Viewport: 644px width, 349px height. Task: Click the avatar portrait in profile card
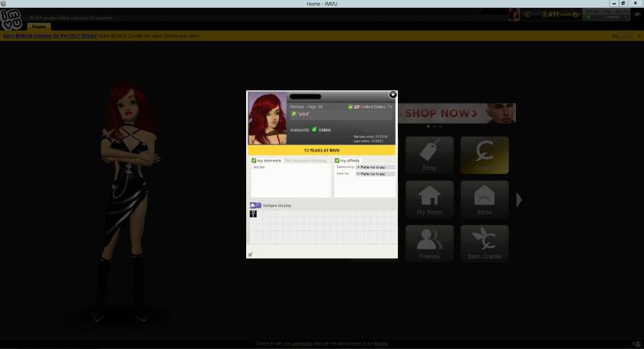click(x=267, y=118)
